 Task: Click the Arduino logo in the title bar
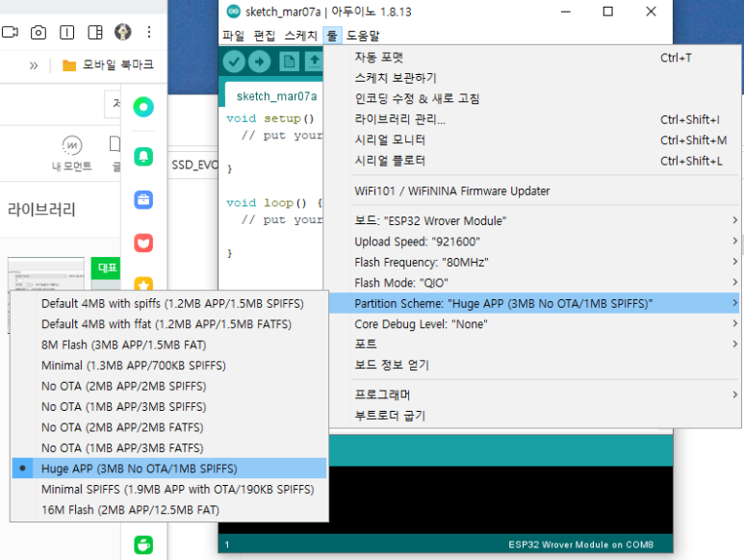[234, 12]
